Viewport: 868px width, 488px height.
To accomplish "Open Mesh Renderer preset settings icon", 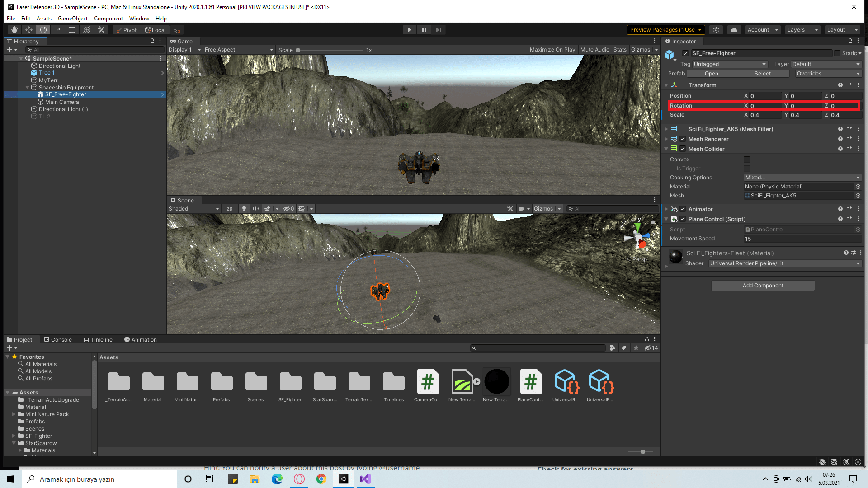I will [849, 139].
